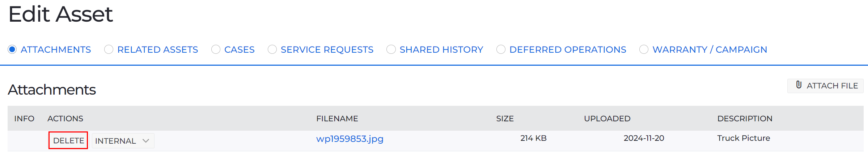Enable the Service Requests radio circle

click(272, 49)
